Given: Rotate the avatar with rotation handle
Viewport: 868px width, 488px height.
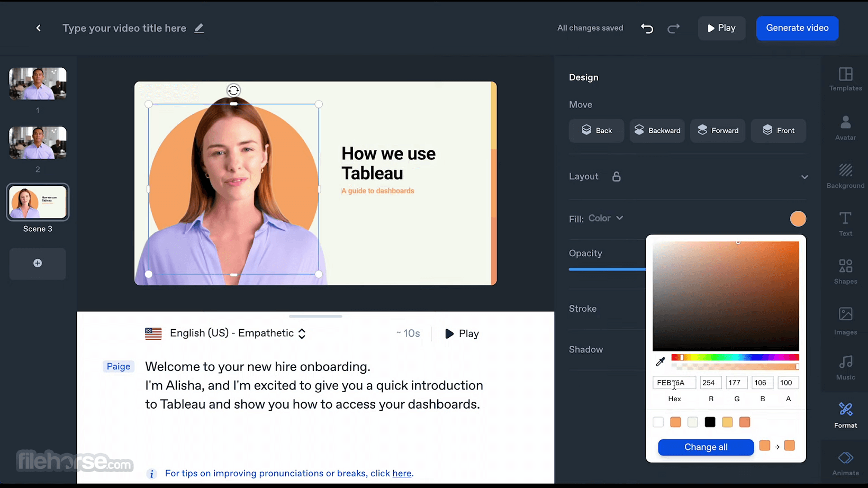Looking at the screenshot, I should (x=233, y=91).
